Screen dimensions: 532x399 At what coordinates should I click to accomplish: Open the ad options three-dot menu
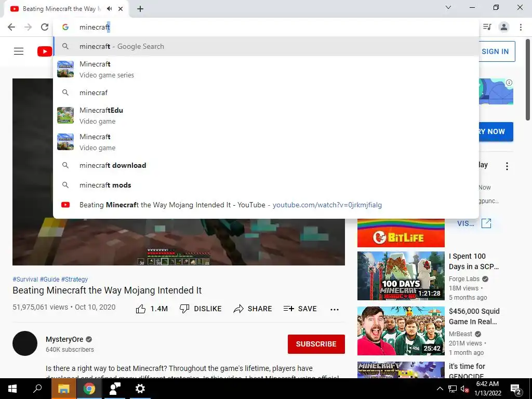click(507, 166)
